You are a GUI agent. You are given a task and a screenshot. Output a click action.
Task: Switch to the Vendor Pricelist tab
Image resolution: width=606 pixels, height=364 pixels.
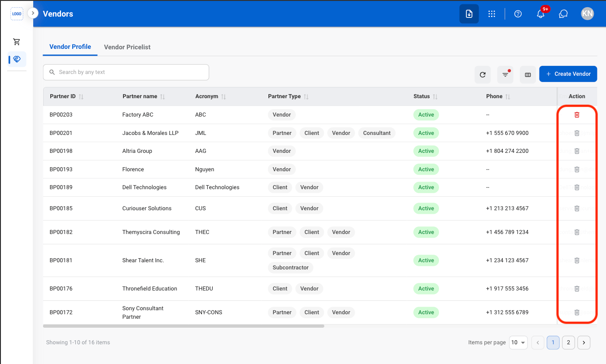(x=127, y=47)
